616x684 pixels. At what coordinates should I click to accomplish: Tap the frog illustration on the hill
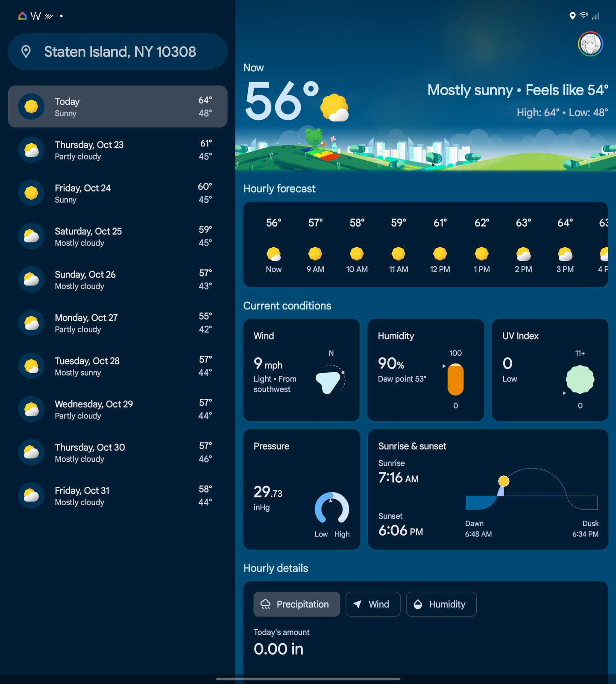(315, 140)
